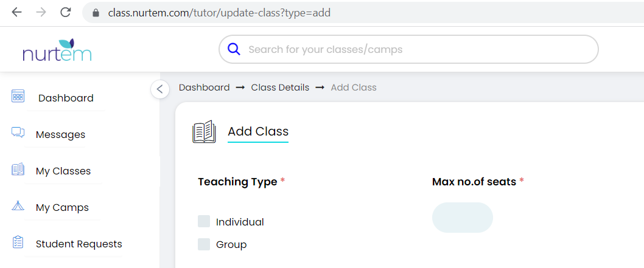Click the Max no. of seats field
The image size is (644, 268).
click(x=462, y=218)
